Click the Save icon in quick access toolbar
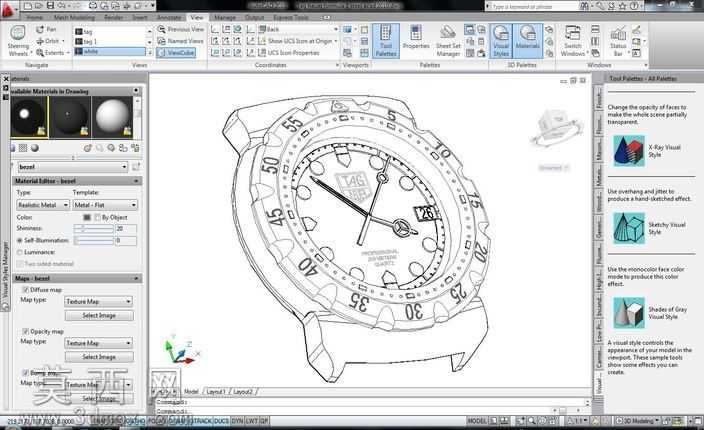Image resolution: width=704 pixels, height=430 pixels. pyautogui.click(x=50, y=6)
